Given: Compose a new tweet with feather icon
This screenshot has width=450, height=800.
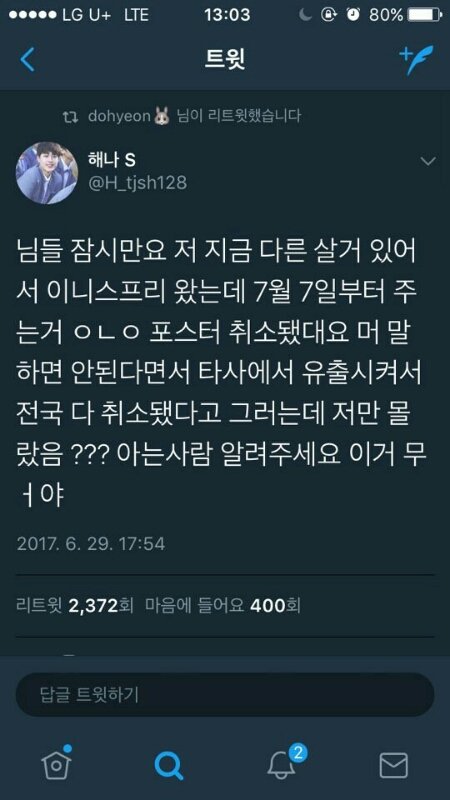Looking at the screenshot, I should point(416,59).
